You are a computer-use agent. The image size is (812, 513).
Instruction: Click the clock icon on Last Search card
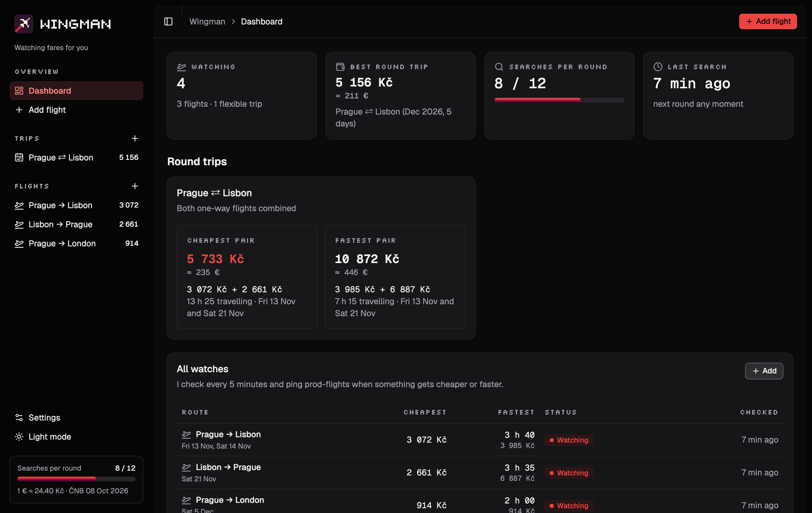[658, 67]
